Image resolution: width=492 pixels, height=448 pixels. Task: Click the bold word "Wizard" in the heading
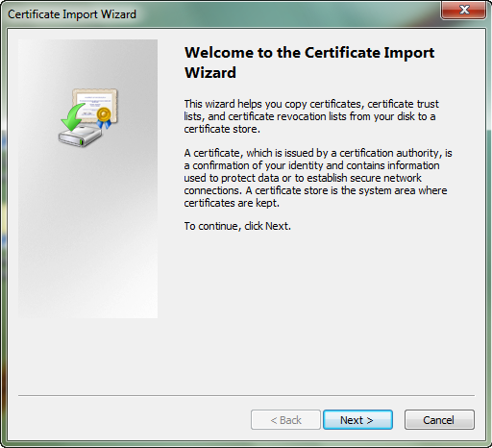point(210,73)
